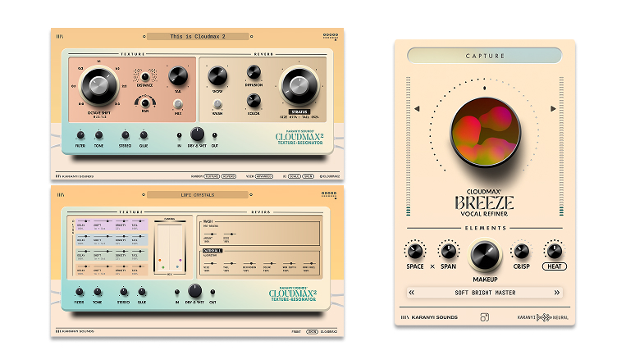This screenshot has width=626, height=364.
Task: Open the menu icon in top Cloudmax header
Action: click(60, 36)
